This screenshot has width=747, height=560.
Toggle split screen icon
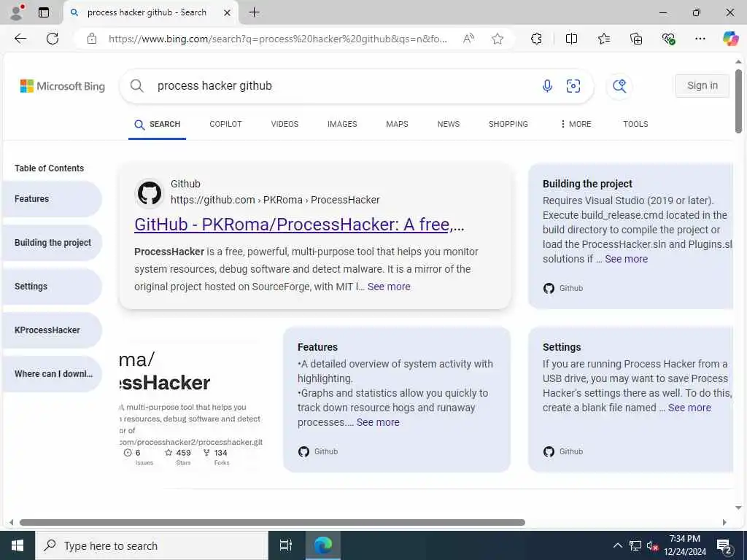tap(571, 39)
